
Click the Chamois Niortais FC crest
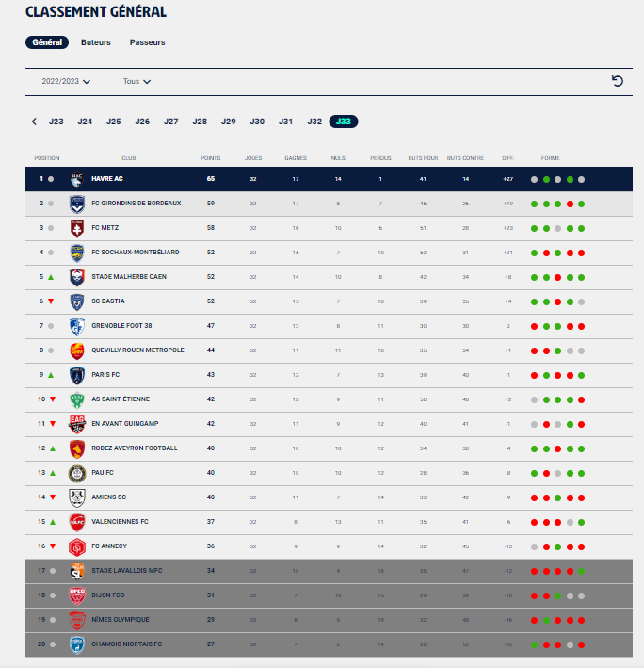(77, 645)
